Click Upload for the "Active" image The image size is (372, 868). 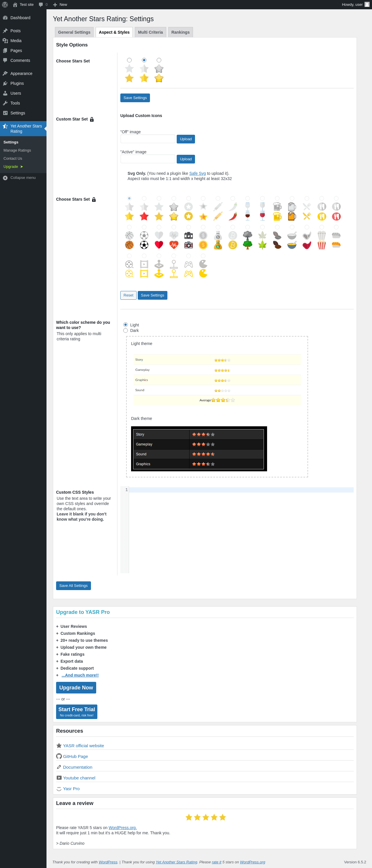tap(186, 159)
